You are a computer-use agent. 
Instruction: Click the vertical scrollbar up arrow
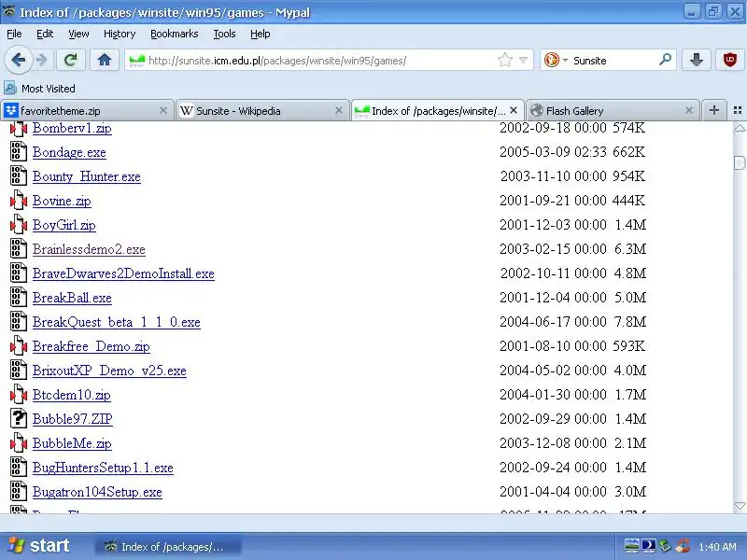point(740,128)
